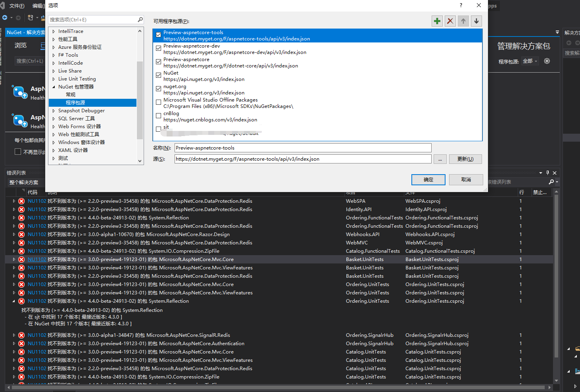580x392 pixels.
Task: Expand the IntelliTrace options node
Action: pyautogui.click(x=54, y=31)
